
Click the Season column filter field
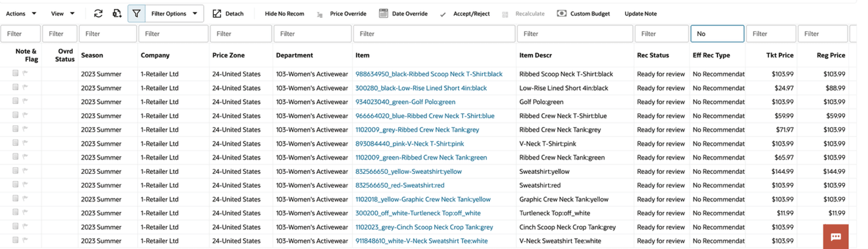coord(108,34)
